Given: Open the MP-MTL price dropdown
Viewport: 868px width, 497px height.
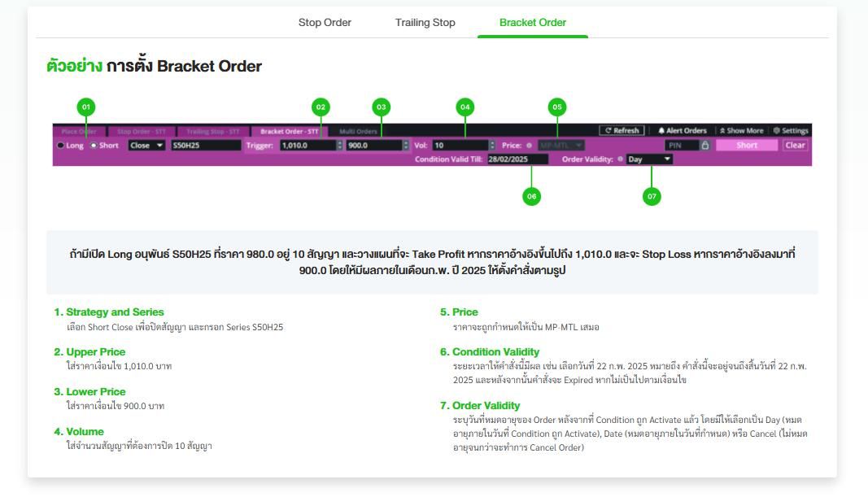Looking at the screenshot, I should 560,146.
